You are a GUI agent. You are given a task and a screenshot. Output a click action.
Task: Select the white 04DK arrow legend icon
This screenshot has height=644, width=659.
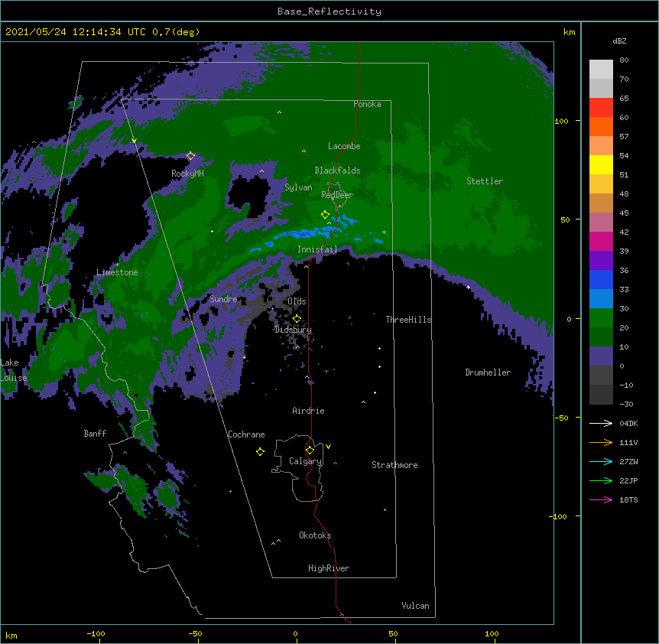(x=601, y=423)
